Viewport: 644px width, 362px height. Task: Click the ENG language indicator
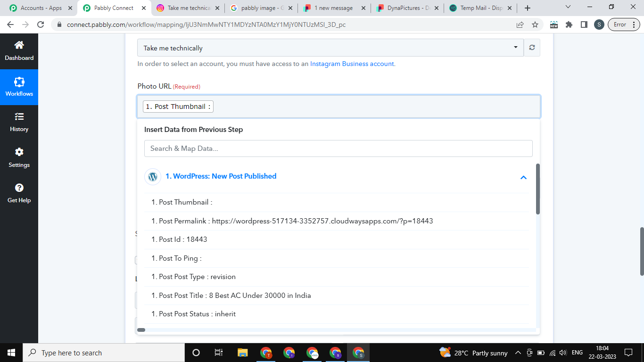[x=577, y=353]
